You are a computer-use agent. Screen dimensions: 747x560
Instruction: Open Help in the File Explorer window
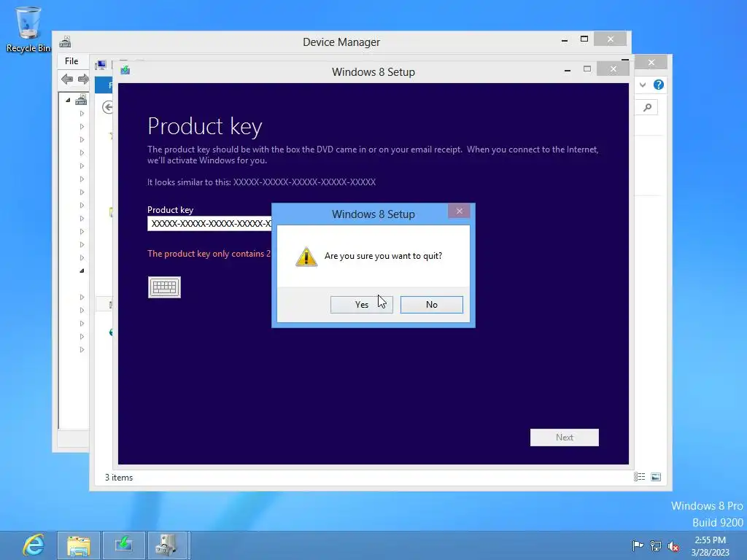coord(659,85)
